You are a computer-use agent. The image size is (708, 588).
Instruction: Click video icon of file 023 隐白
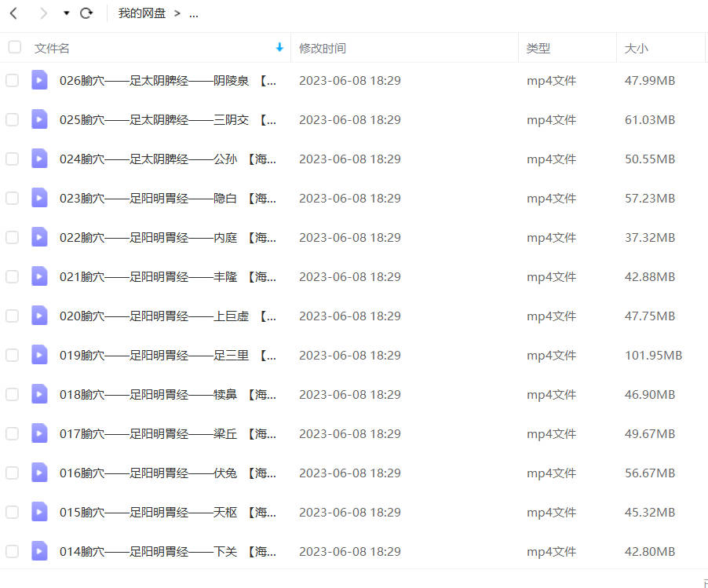point(39,198)
